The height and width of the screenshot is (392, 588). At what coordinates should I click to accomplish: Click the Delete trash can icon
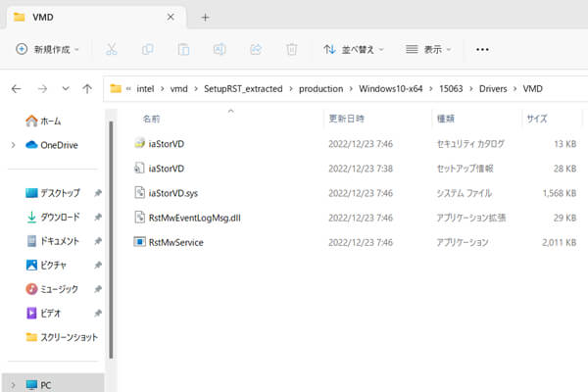tap(292, 49)
